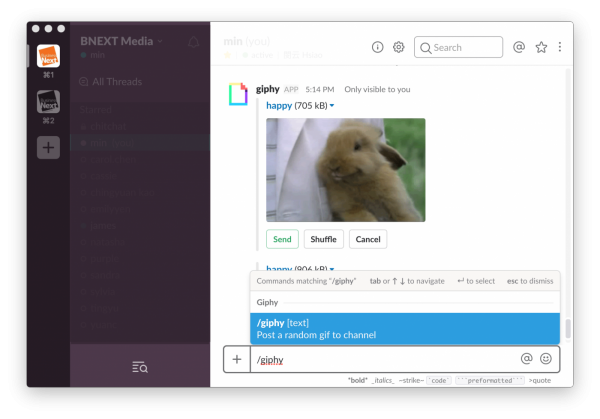Open direct message with chingyuan.kao
The height and width of the screenshot is (419, 600).
[x=122, y=192]
